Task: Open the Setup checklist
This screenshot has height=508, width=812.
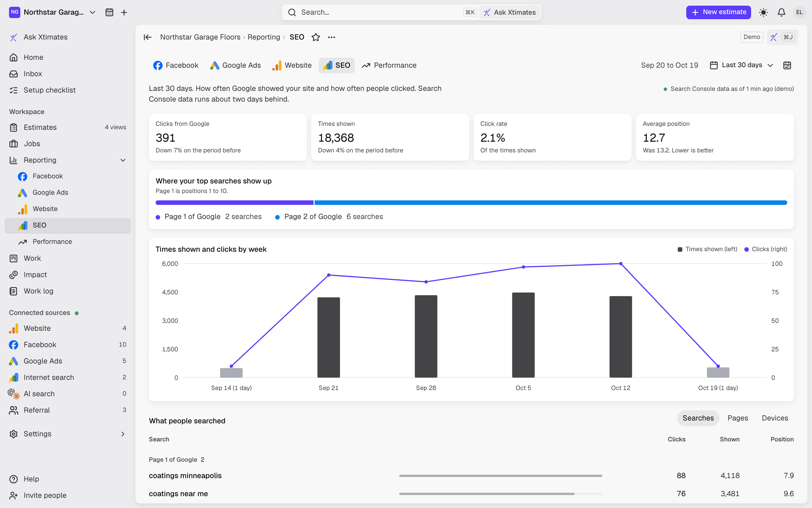Action: (67, 90)
